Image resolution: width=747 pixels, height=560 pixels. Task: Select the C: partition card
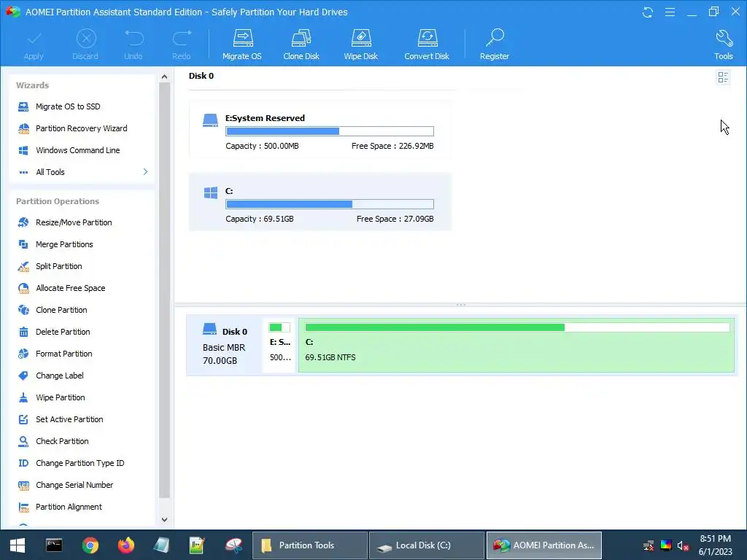pos(320,202)
